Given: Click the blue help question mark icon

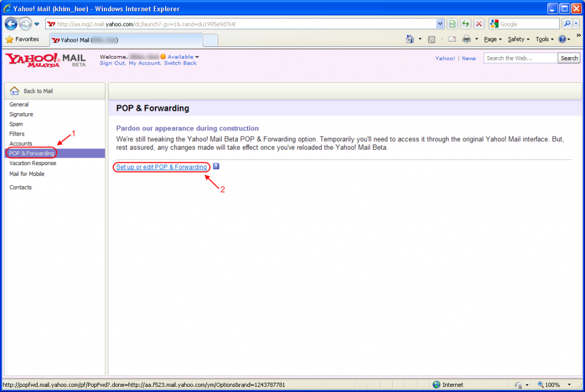Looking at the screenshot, I should 216,167.
